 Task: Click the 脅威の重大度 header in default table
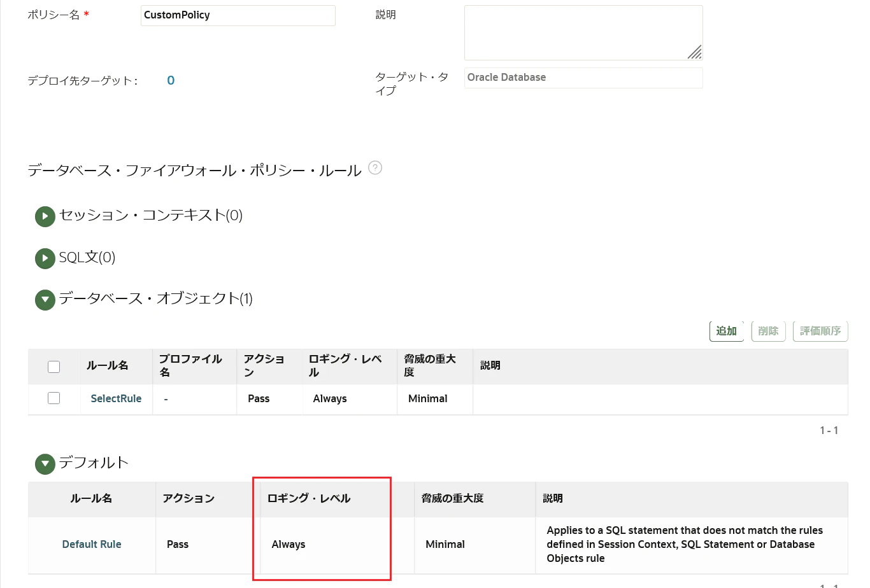pyautogui.click(x=453, y=498)
